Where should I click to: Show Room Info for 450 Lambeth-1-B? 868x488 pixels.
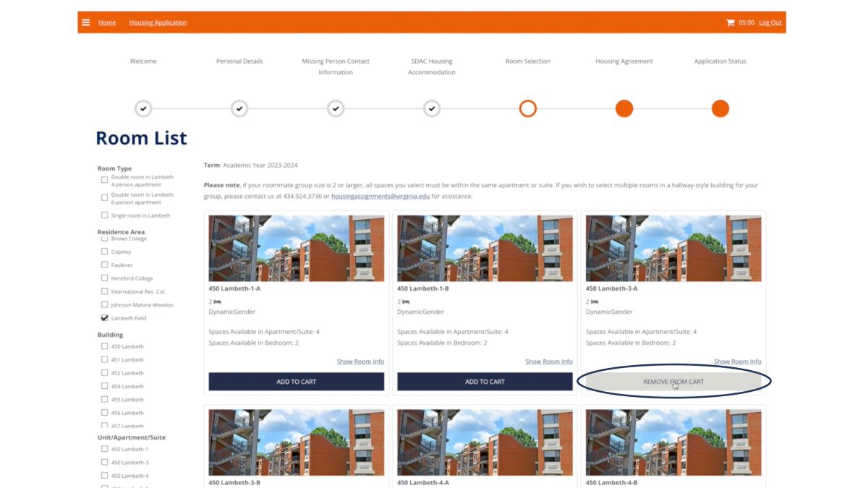tap(549, 361)
